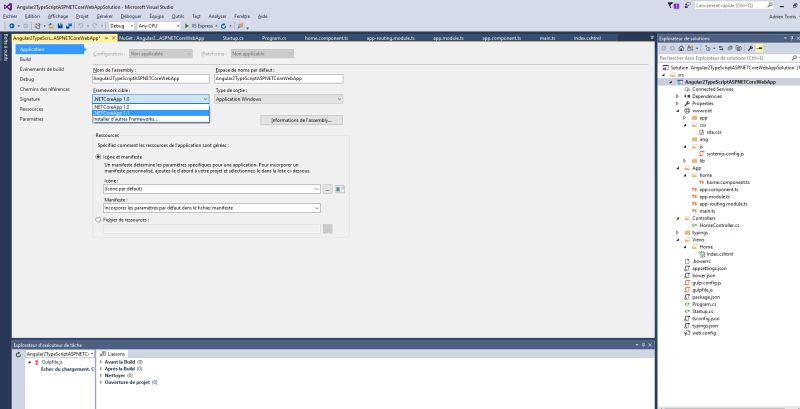Select Gulpfile.js node in Task Runner
The height and width of the screenshot is (409, 800).
pyautogui.click(x=51, y=362)
